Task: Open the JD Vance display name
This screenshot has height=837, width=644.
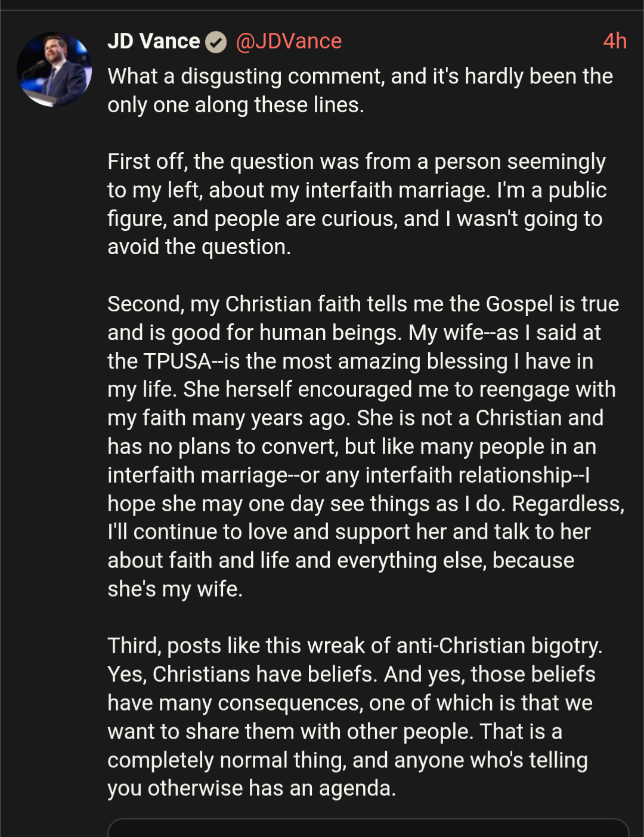Action: click(154, 41)
